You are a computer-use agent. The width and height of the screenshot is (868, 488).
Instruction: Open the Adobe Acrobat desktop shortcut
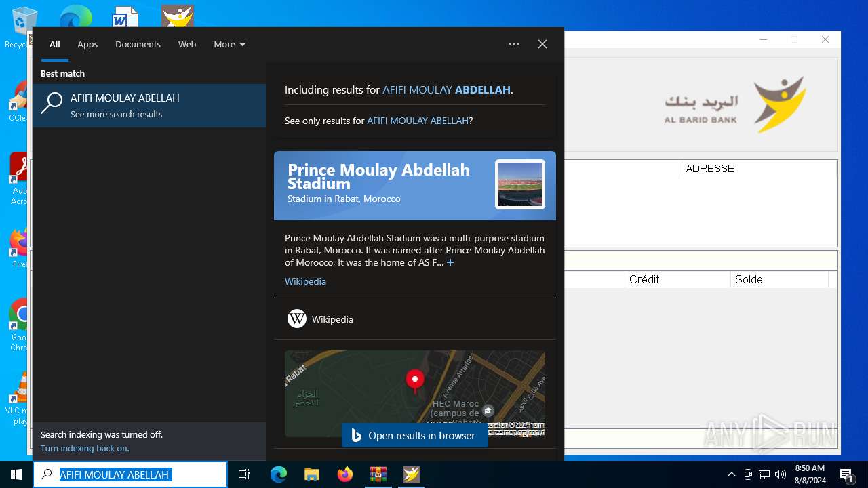(19, 179)
